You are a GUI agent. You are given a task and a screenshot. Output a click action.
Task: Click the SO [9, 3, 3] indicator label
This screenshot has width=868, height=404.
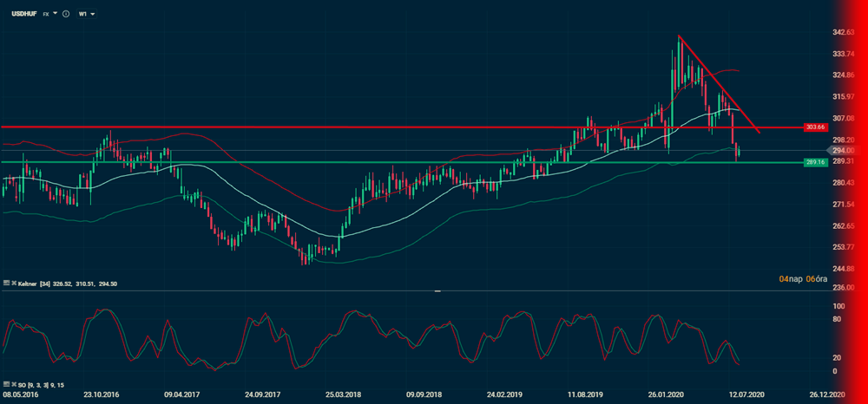pos(36,383)
